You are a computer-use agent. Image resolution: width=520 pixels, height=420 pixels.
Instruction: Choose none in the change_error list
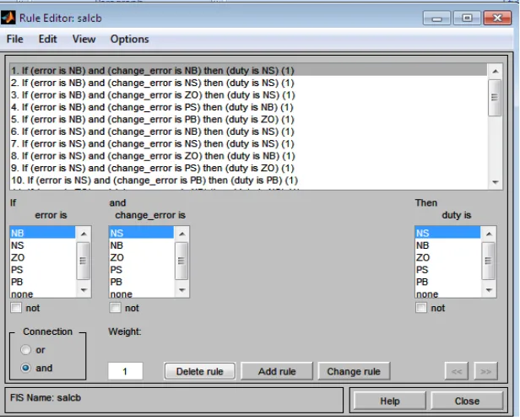tap(141, 293)
